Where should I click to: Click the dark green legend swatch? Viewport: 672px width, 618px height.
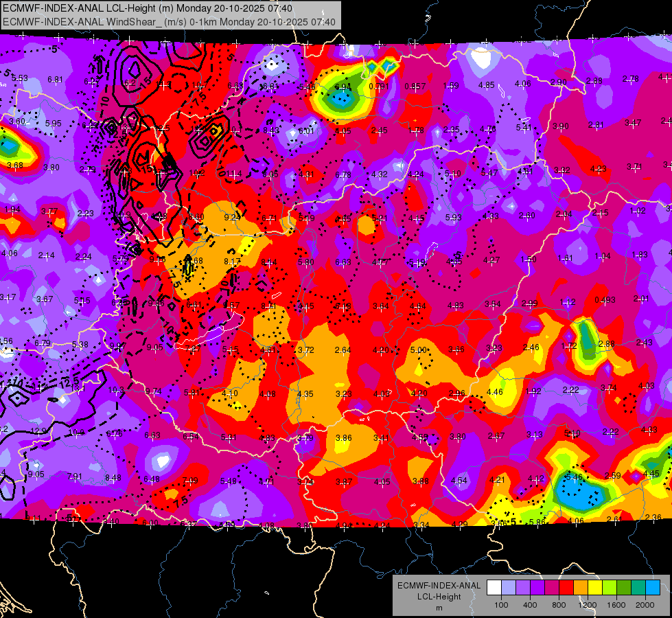coord(624,587)
